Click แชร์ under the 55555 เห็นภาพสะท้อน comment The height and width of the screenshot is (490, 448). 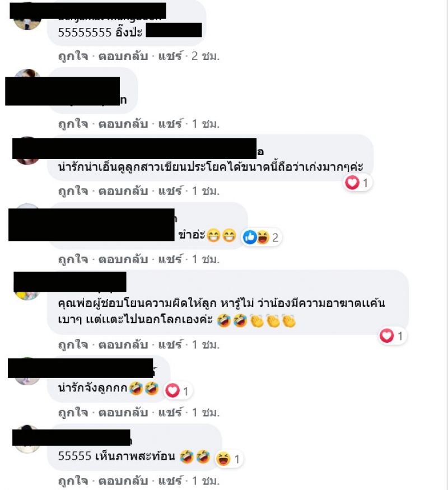[x=170, y=480]
